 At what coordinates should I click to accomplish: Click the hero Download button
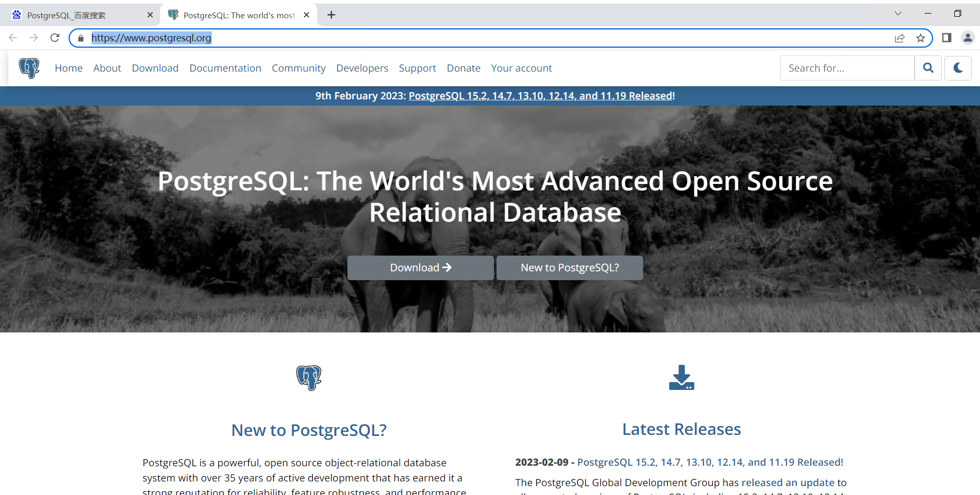click(421, 268)
